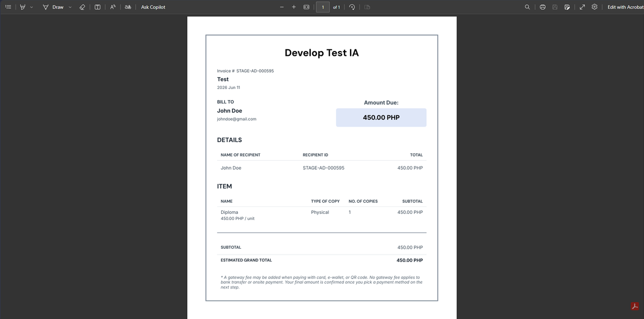Image resolution: width=644 pixels, height=319 pixels.
Task: Click the RECIPIENT ID column header
Action: pyautogui.click(x=316, y=155)
